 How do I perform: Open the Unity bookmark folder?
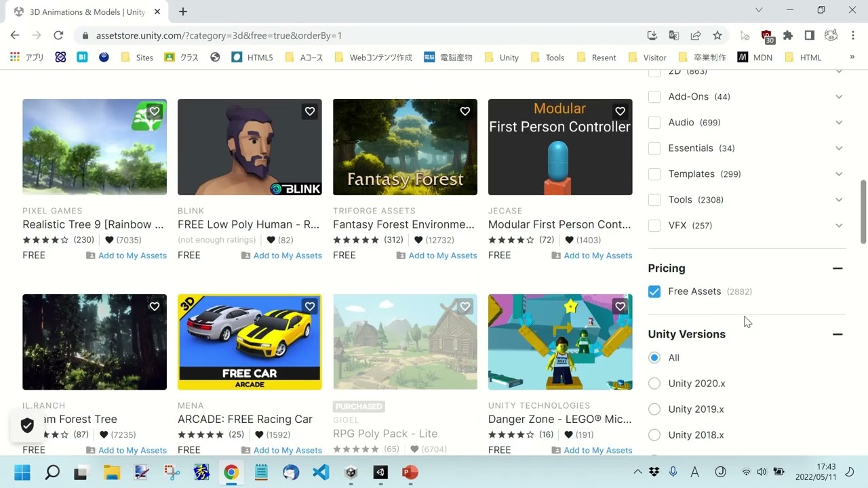click(x=502, y=58)
